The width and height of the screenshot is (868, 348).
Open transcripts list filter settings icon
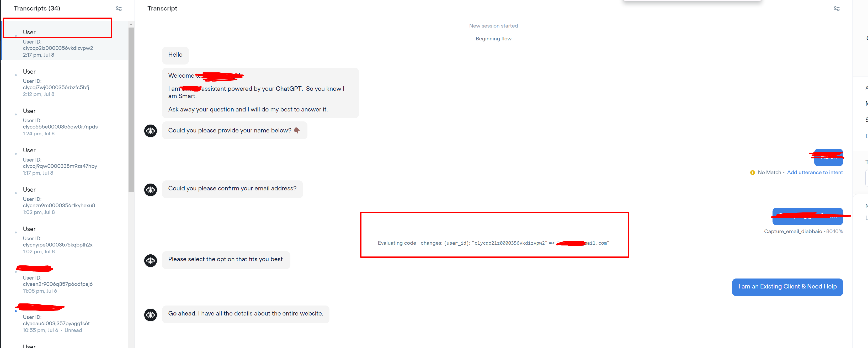point(119,9)
